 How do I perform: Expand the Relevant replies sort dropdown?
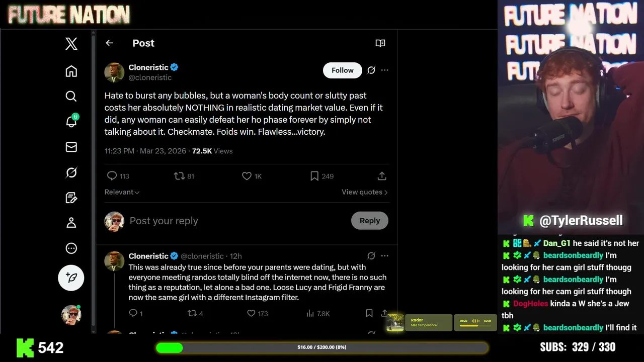click(122, 192)
